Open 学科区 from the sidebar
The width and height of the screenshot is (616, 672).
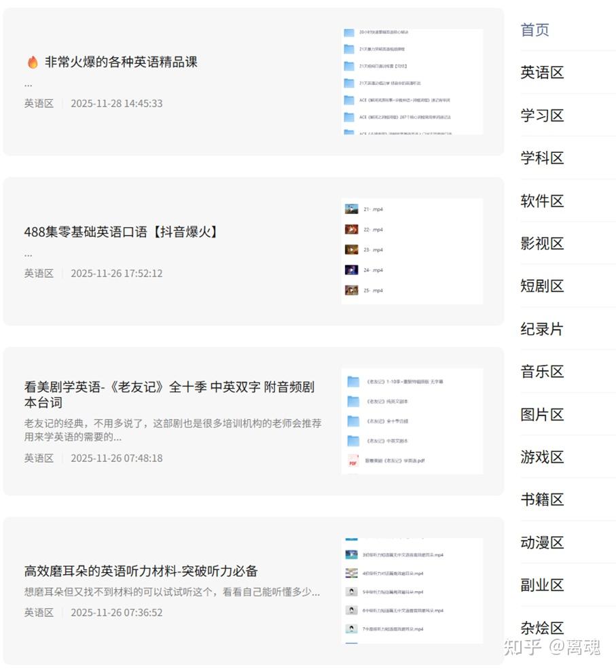[542, 158]
